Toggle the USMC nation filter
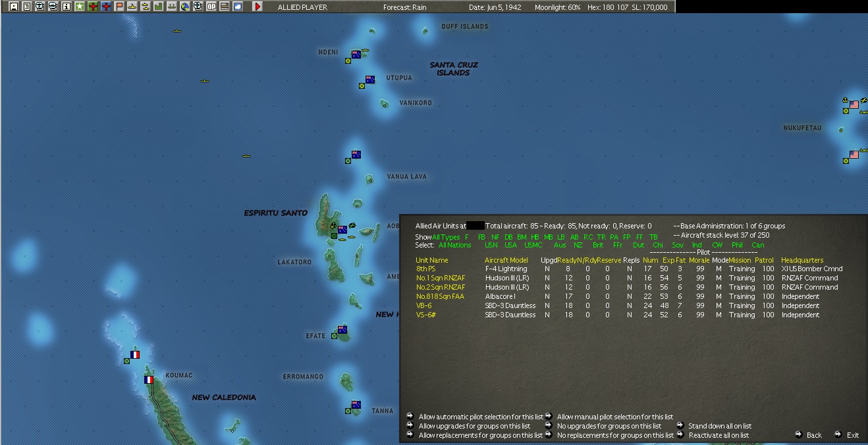The height and width of the screenshot is (445, 868). coord(533,245)
